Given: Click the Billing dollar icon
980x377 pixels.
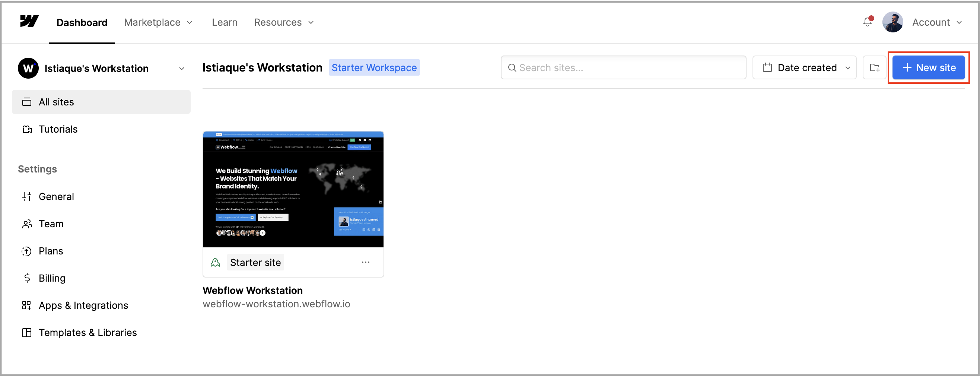Looking at the screenshot, I should (27, 278).
